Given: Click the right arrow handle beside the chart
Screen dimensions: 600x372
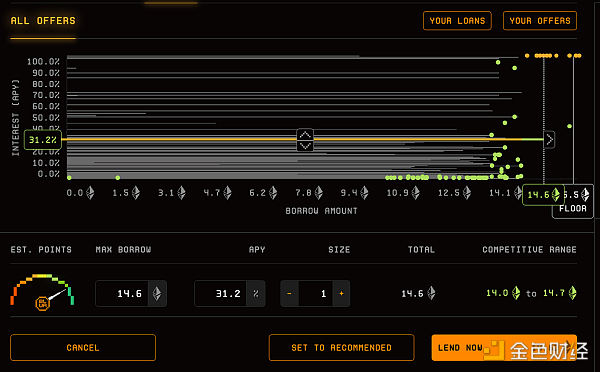Looking at the screenshot, I should [549, 140].
